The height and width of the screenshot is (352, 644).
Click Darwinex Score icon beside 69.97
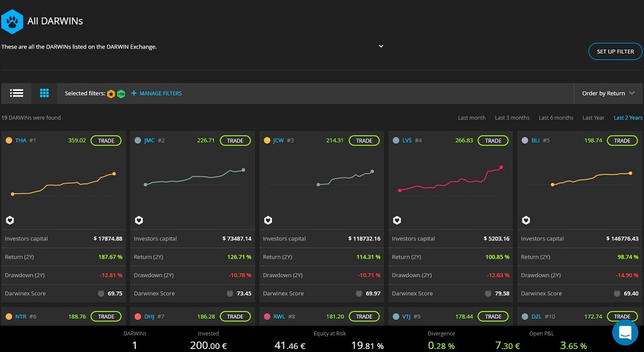359,293
